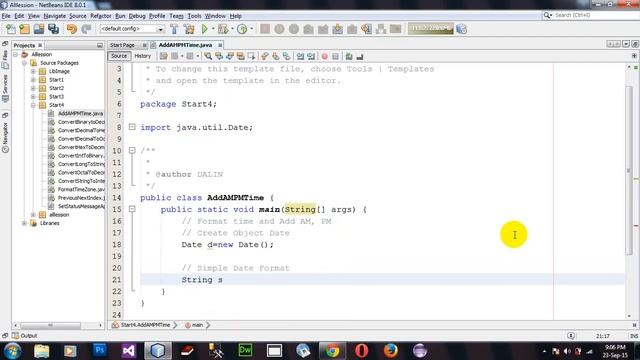Click the Projects panel horizontal scrollbar

click(x=51, y=325)
